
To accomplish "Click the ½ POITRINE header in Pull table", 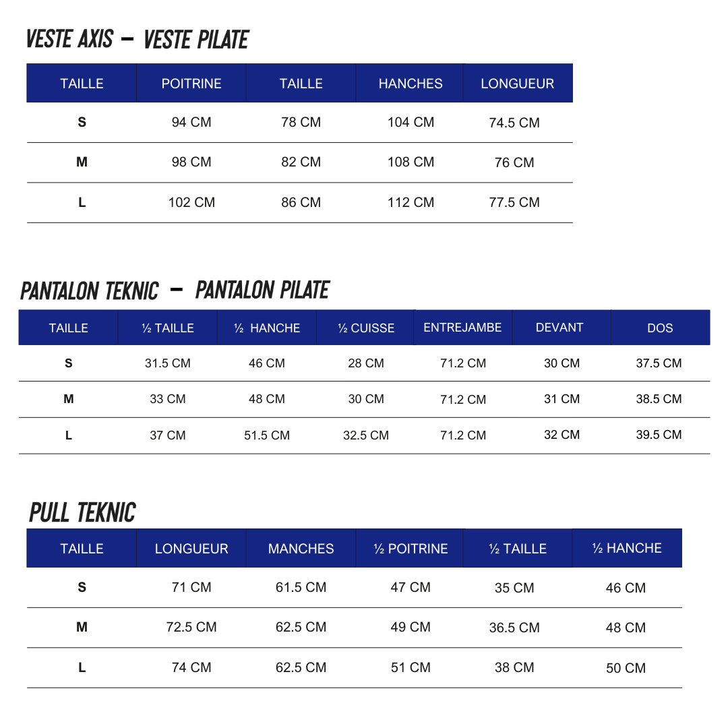I will [411, 549].
